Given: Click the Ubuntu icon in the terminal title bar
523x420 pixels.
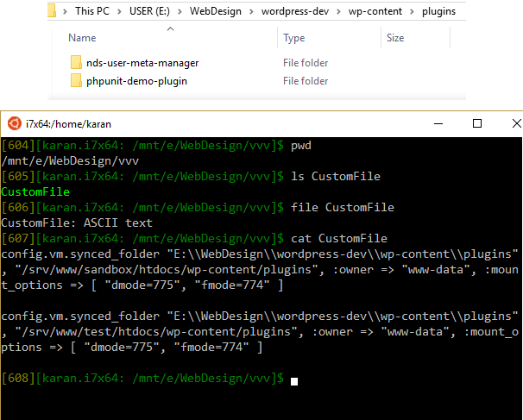Looking at the screenshot, I should 13,124.
